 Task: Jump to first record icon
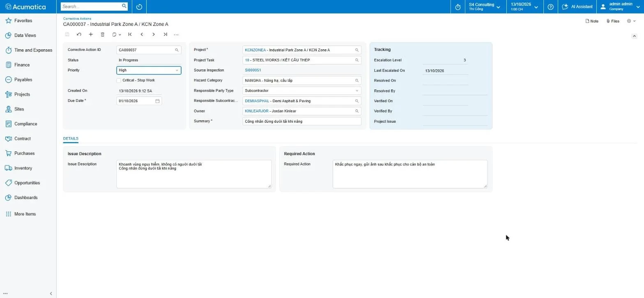coord(130,34)
